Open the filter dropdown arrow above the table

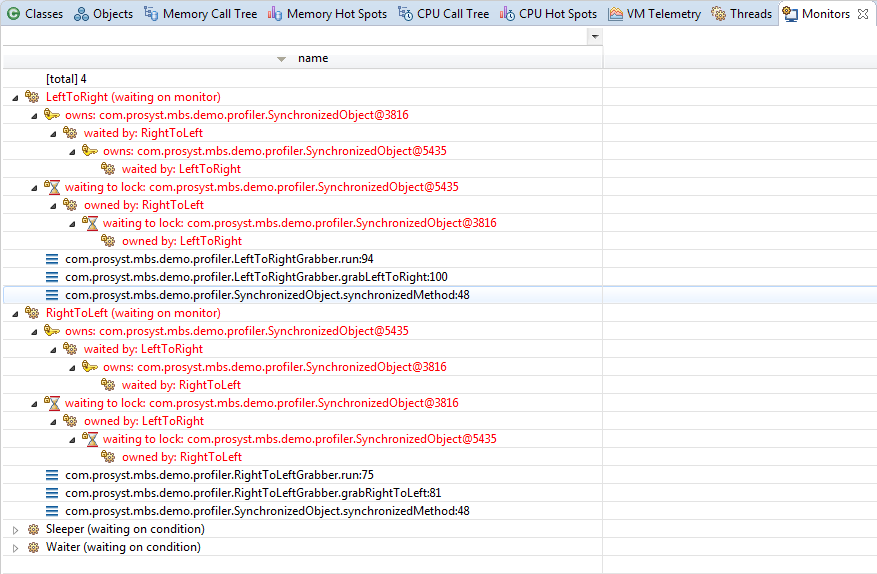point(595,36)
